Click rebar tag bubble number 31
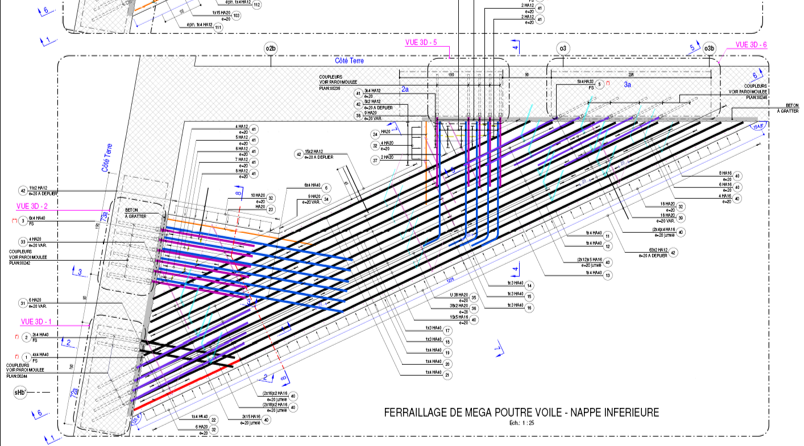Image resolution: width=804 pixels, height=446 pixels. pyautogui.click(x=22, y=302)
